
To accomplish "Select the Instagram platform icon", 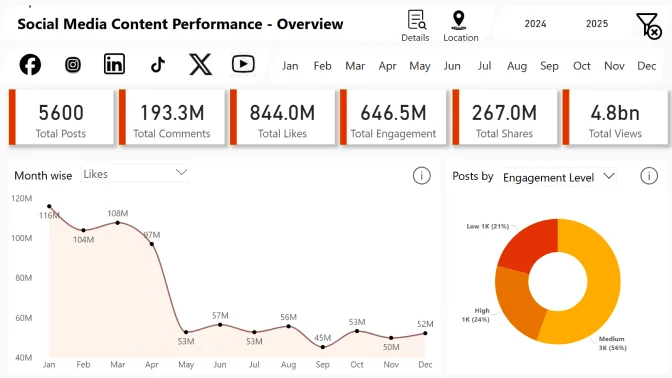I will 73,65.
